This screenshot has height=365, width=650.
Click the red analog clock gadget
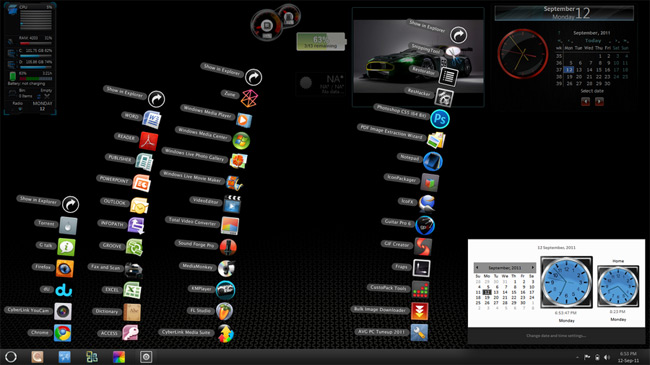(x=523, y=54)
